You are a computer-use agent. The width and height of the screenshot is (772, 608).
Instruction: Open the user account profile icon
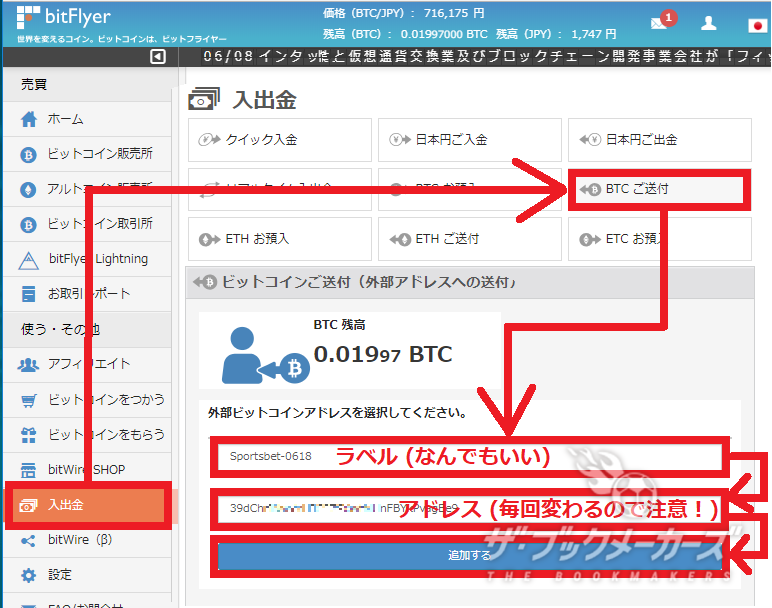(709, 23)
